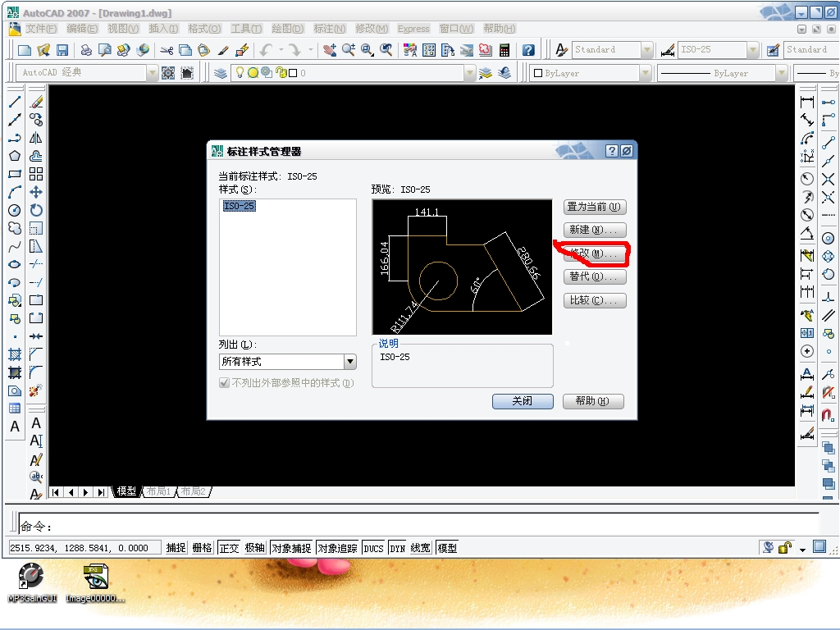The width and height of the screenshot is (840, 630).
Task: Select the Array modify tool
Action: point(36,174)
